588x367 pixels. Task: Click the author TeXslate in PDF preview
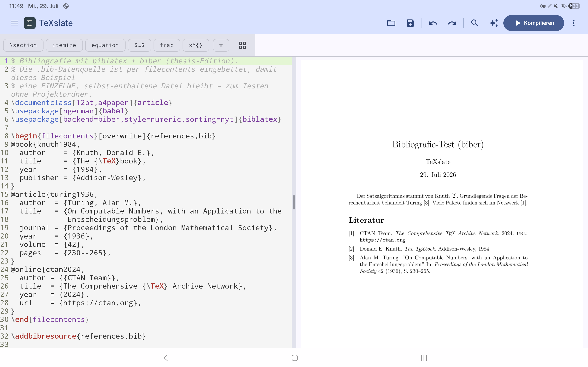point(438,162)
